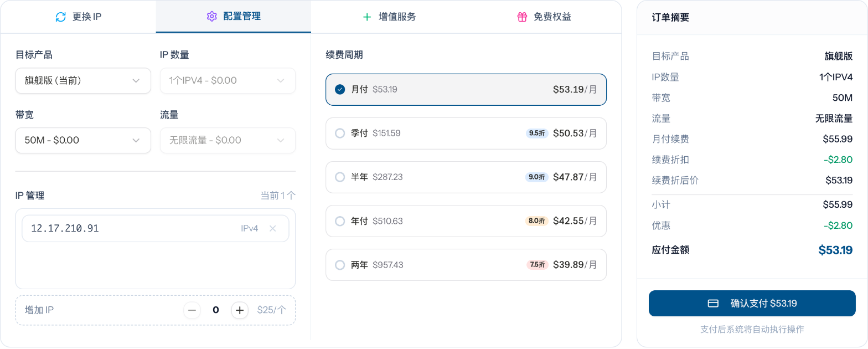The height and width of the screenshot is (349, 868).
Task: Click the 确认支付 $53.19 button
Action: click(x=752, y=304)
